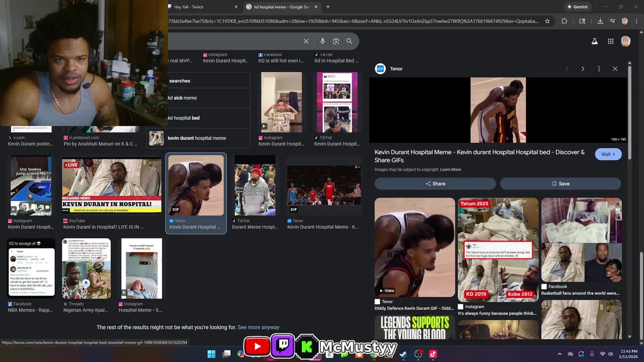Image resolution: width=644 pixels, height=362 pixels.
Task: Open Google Lens image search
Action: tap(336, 41)
